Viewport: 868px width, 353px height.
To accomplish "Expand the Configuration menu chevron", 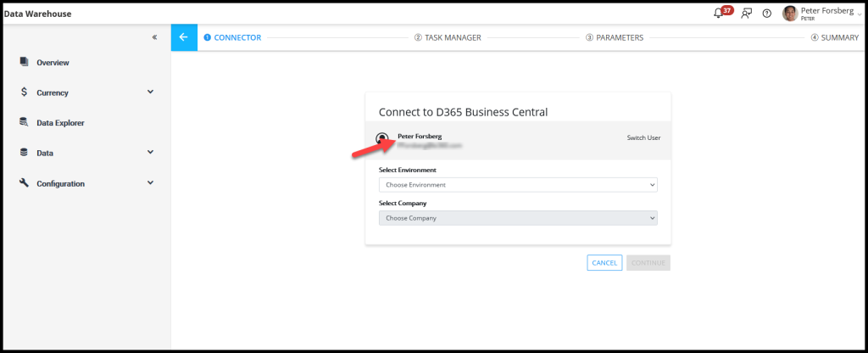I will (150, 182).
